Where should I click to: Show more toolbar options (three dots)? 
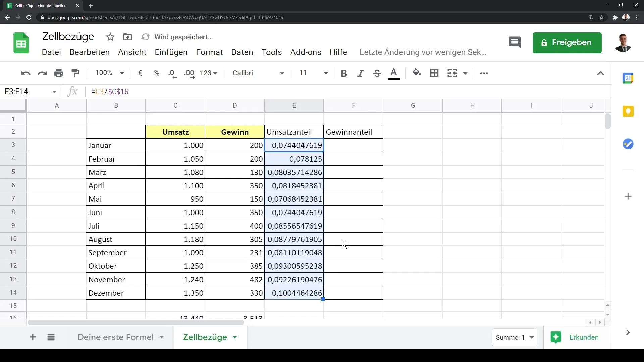(x=484, y=73)
